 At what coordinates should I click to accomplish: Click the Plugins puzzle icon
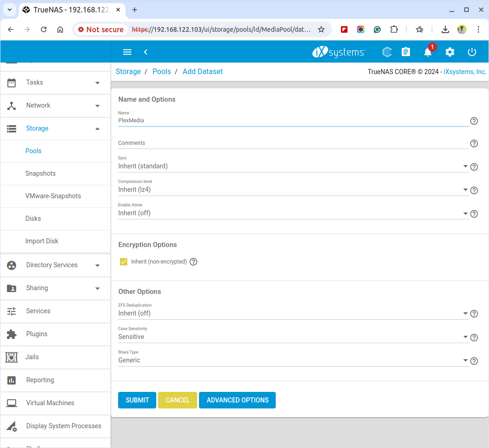click(x=11, y=334)
